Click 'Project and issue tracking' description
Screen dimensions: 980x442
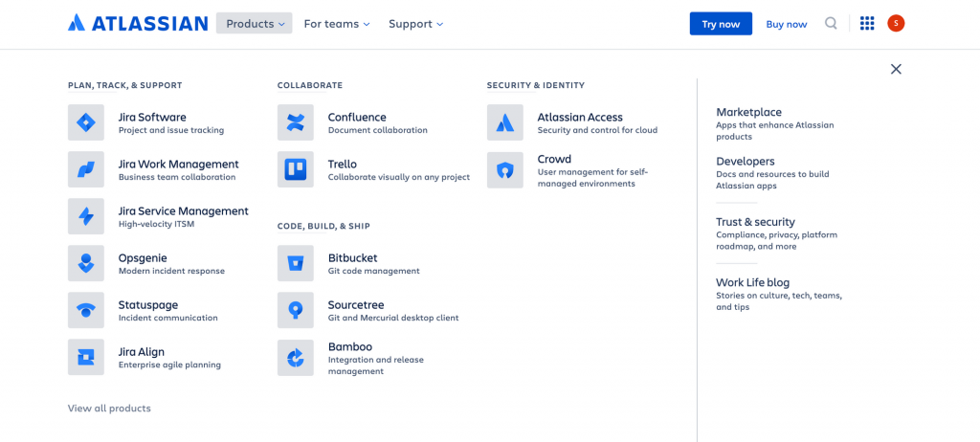pyautogui.click(x=170, y=131)
